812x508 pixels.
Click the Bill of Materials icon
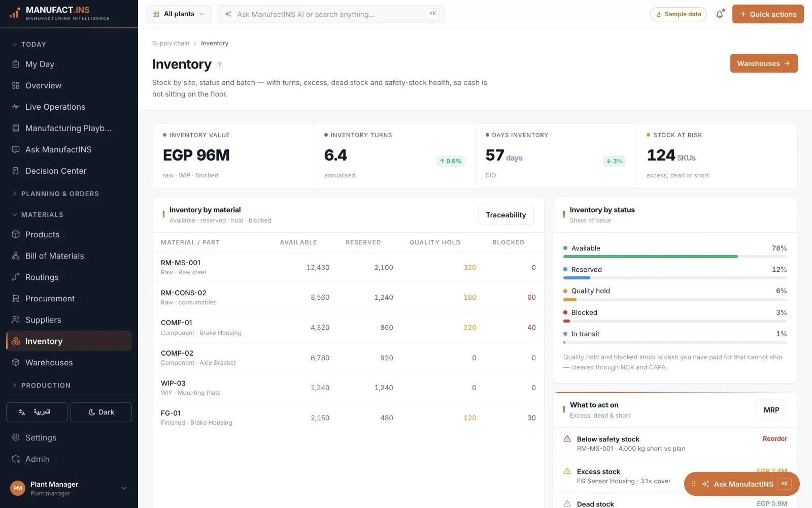(x=16, y=256)
